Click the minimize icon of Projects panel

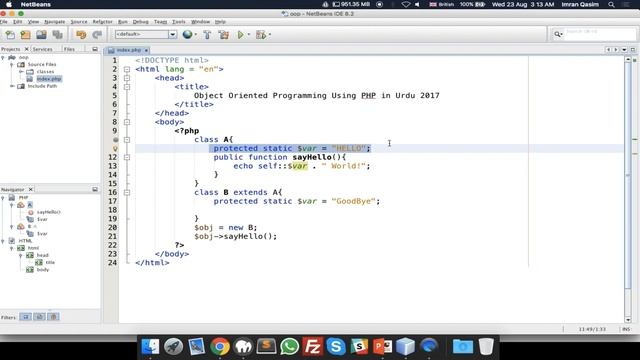point(95,49)
